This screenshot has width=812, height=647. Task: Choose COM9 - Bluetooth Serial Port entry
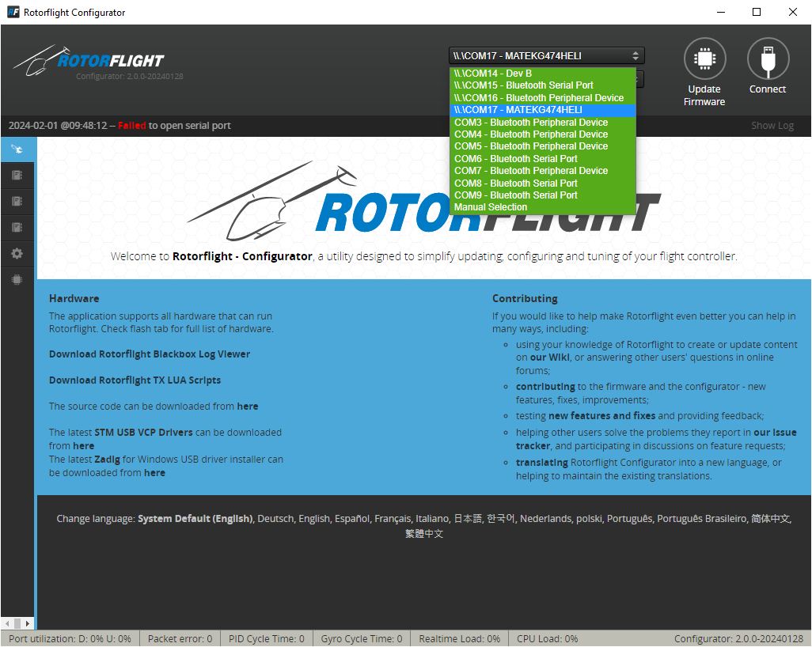click(516, 195)
